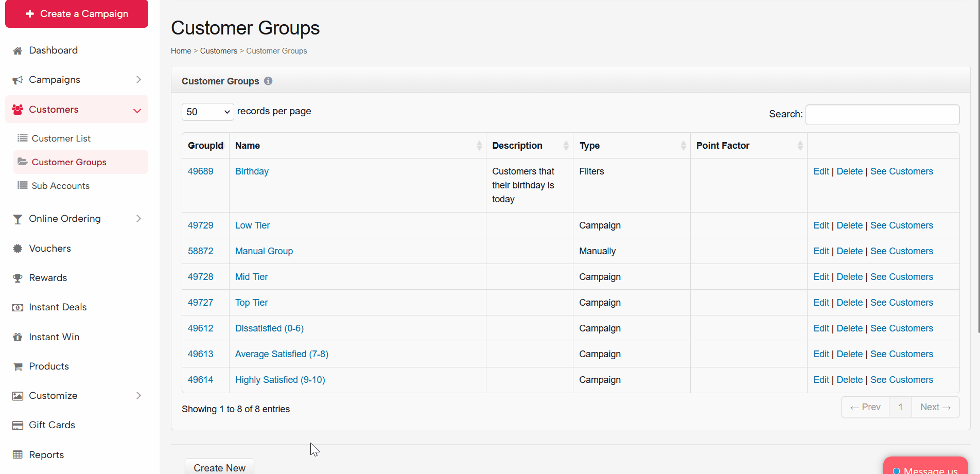The width and height of the screenshot is (980, 474).
Task: Go to the Next page
Action: point(935,407)
